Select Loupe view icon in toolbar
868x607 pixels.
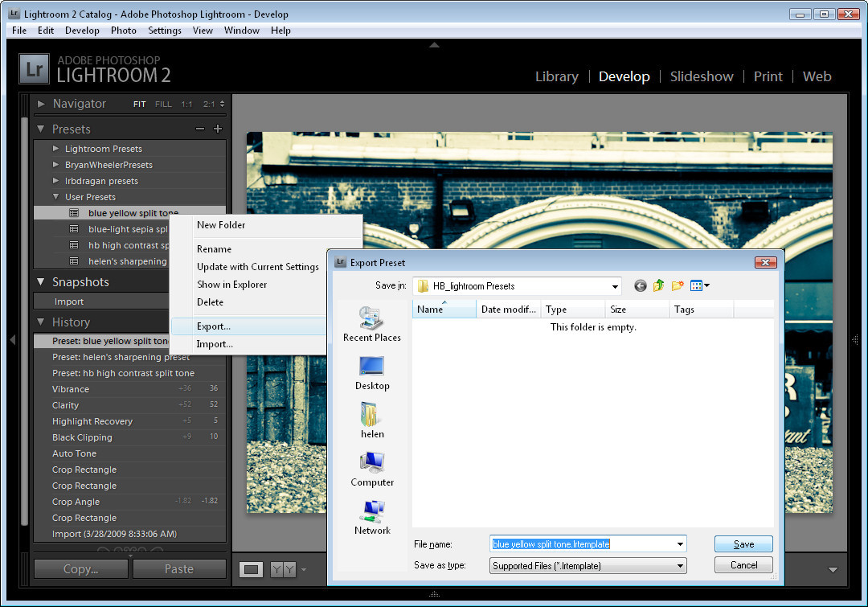point(251,569)
